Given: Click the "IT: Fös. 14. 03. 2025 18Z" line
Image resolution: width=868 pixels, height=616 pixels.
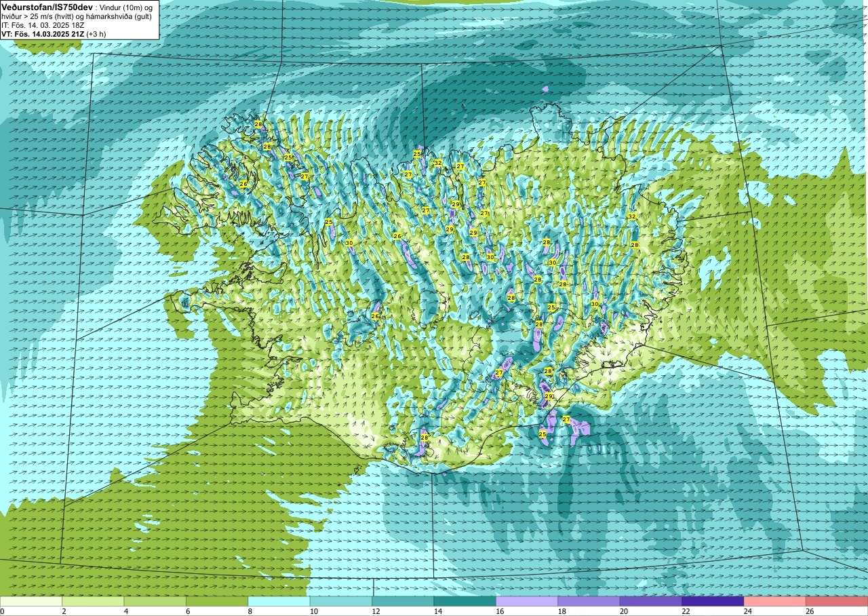Looking at the screenshot, I should click(x=42, y=24).
